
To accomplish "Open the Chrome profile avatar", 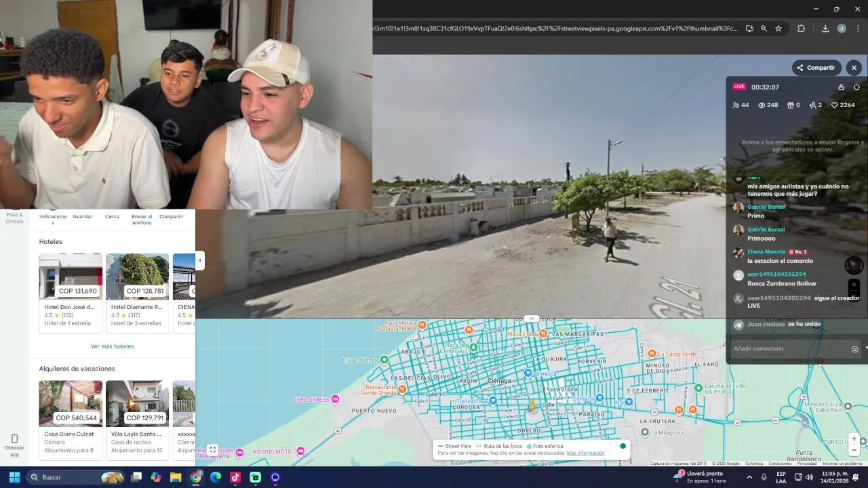I will (842, 28).
